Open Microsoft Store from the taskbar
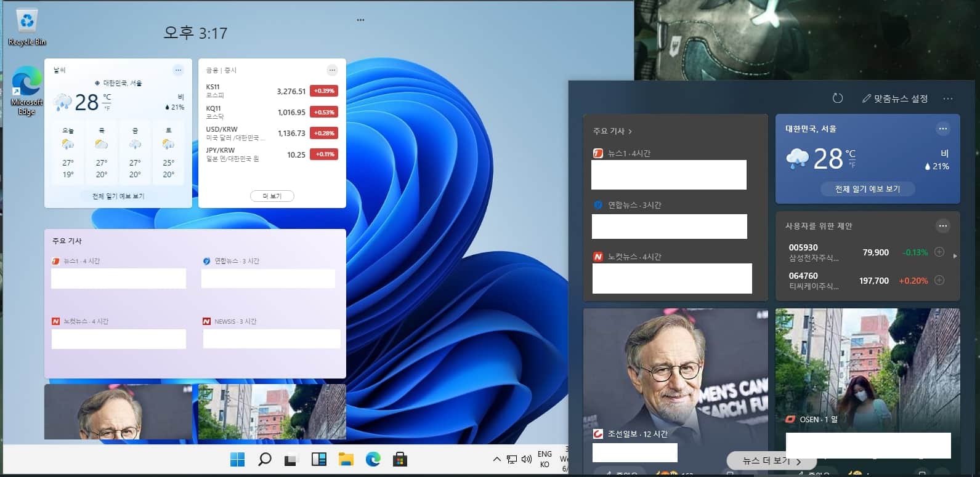The width and height of the screenshot is (980, 477). tap(400, 459)
